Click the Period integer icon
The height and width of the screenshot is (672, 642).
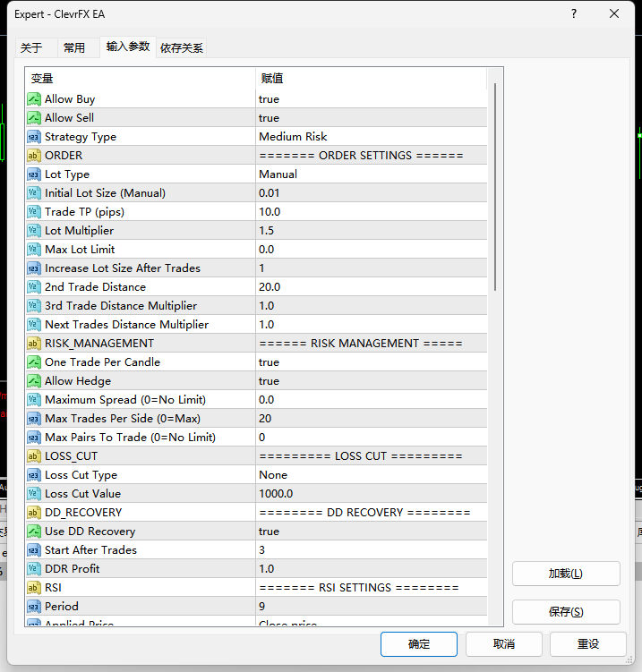click(34, 607)
